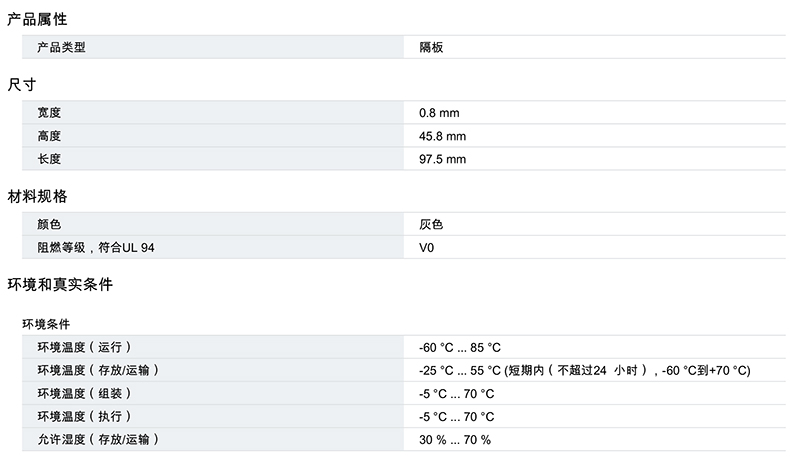Click the 灰色 color value
The image size is (790, 461).
(x=431, y=225)
